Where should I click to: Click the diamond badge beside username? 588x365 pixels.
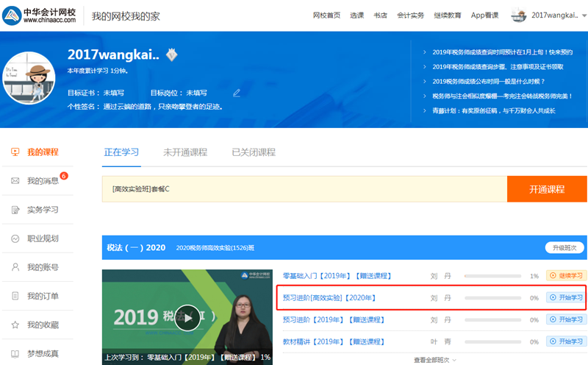click(x=172, y=55)
